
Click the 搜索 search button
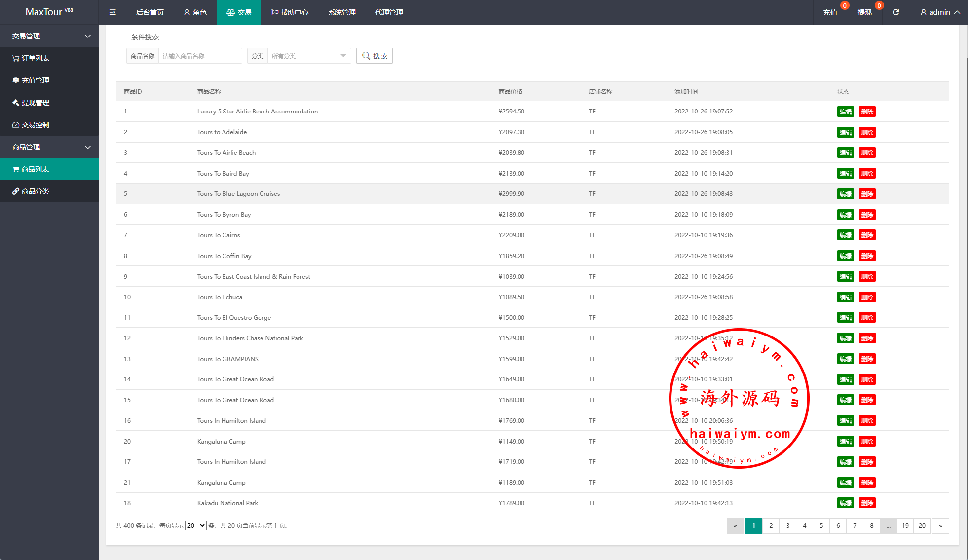[374, 56]
